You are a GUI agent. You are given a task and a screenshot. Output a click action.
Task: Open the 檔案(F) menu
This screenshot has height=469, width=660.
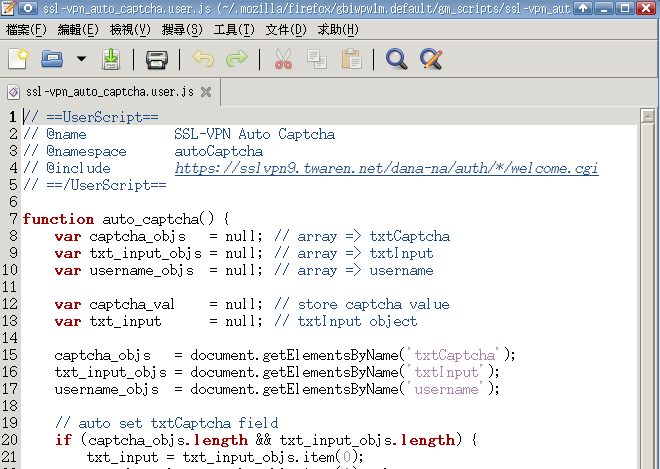pos(26,30)
